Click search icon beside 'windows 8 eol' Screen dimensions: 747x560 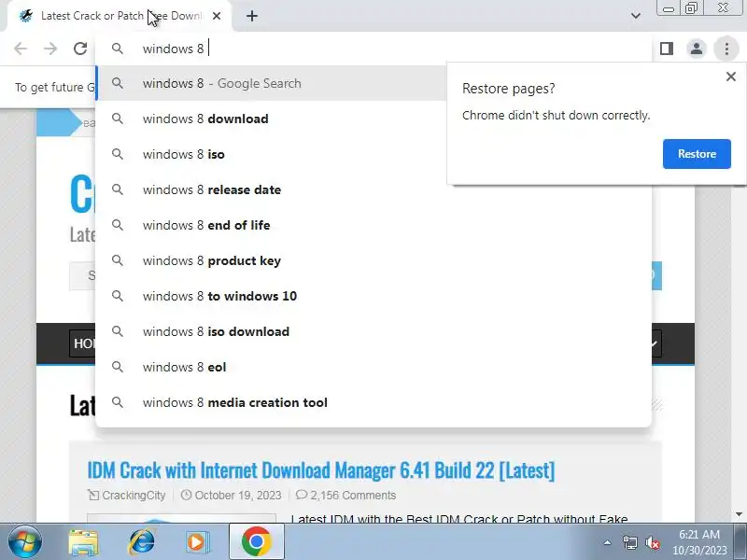(x=118, y=367)
